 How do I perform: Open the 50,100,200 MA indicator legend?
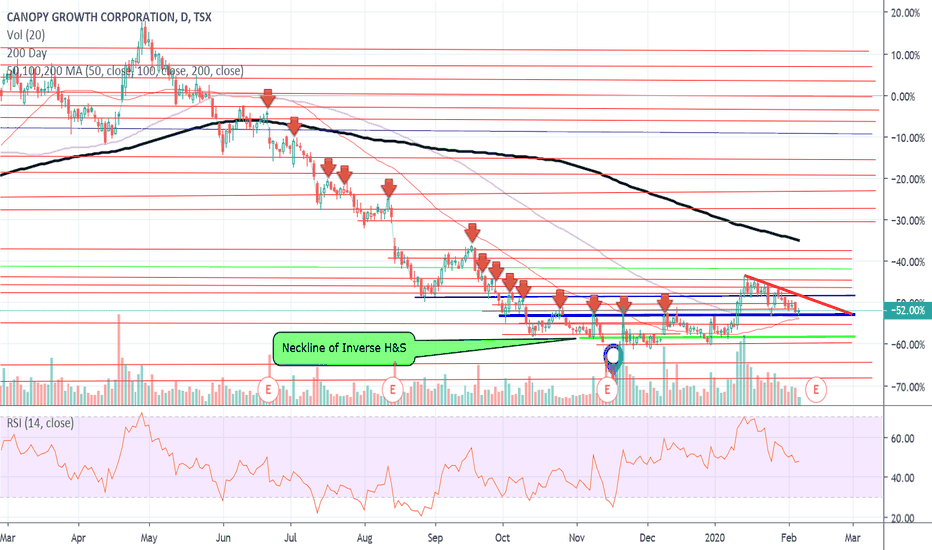pyautogui.click(x=125, y=71)
